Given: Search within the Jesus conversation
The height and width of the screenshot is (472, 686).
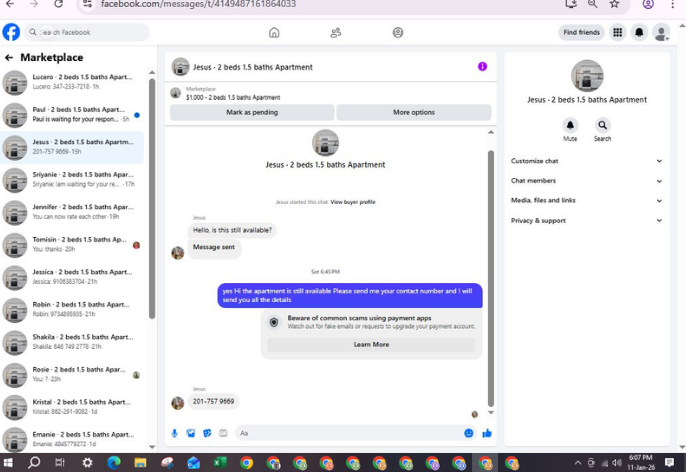Looking at the screenshot, I should [x=602, y=126].
